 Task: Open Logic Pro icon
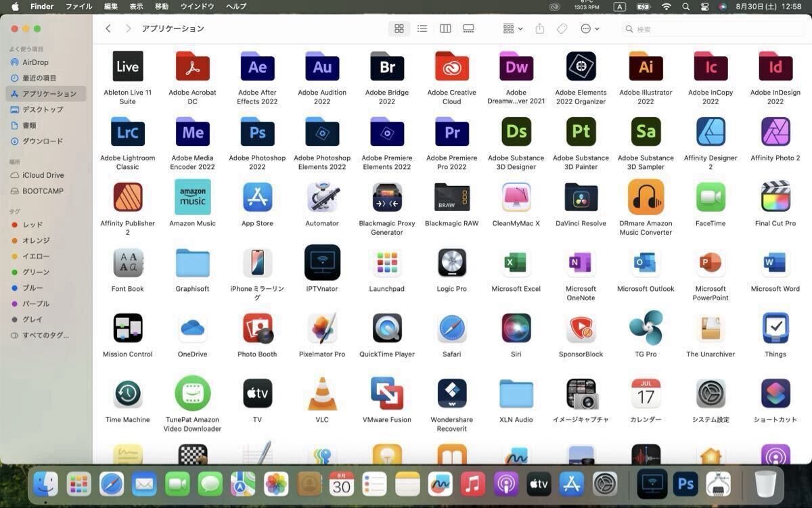coord(452,262)
